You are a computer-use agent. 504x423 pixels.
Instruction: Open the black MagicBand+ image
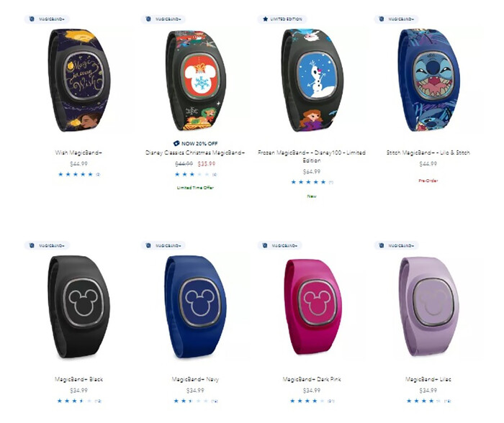coord(79,306)
